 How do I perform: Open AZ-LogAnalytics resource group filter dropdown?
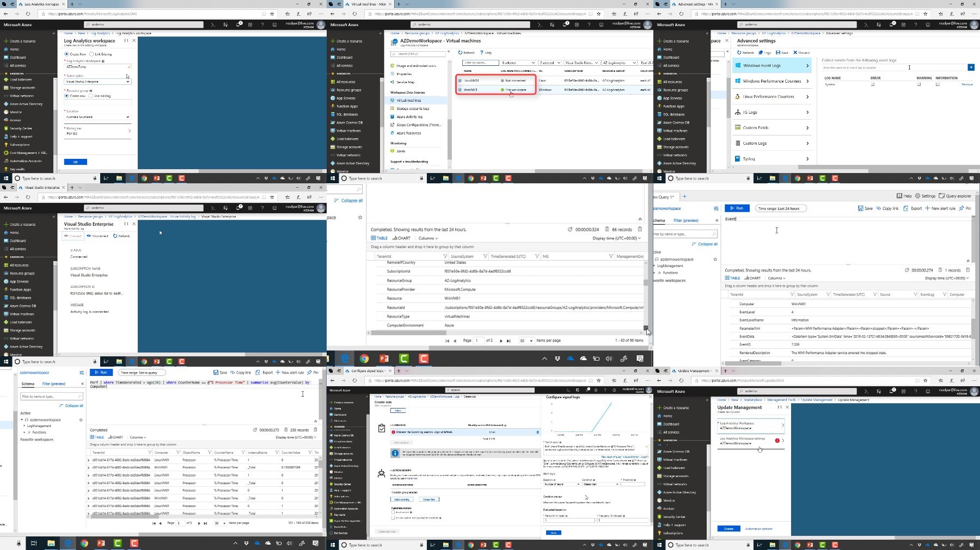tap(619, 63)
